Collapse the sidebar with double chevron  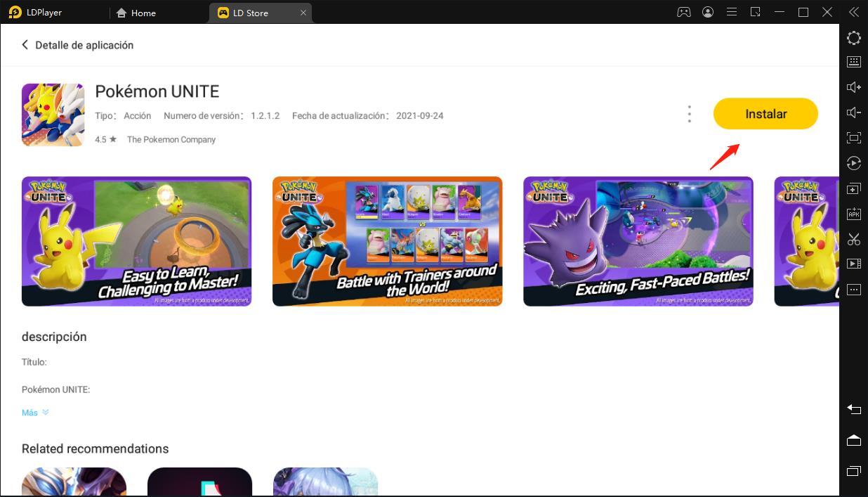(854, 12)
